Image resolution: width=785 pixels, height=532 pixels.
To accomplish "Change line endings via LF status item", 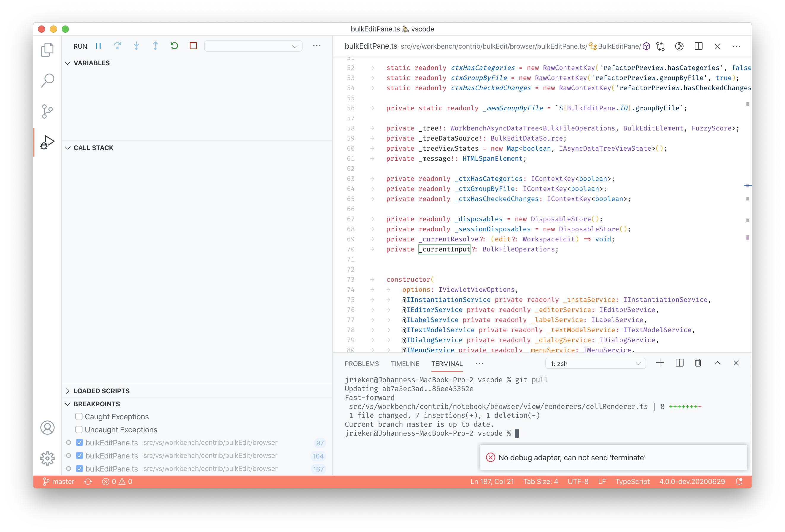I will coord(602,482).
